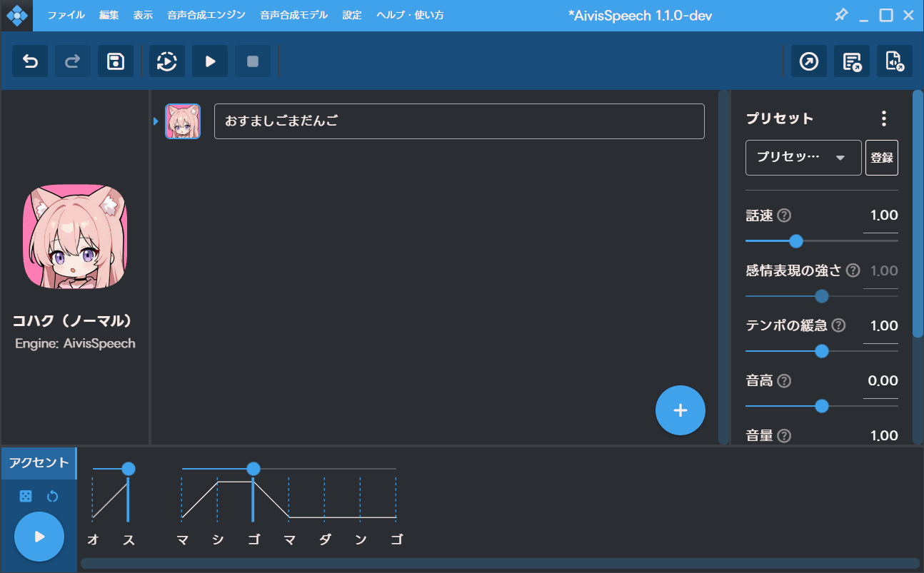The width and height of the screenshot is (924, 573).
Task: Click the undo arrow in the toolbar
Action: click(x=30, y=61)
